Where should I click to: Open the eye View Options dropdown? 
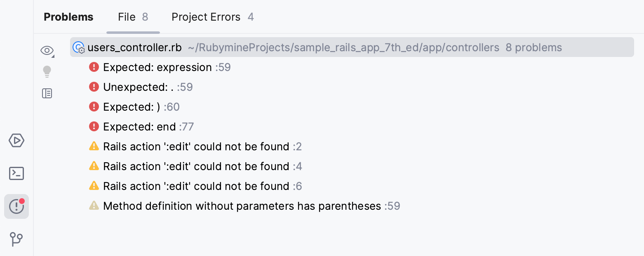[47, 50]
